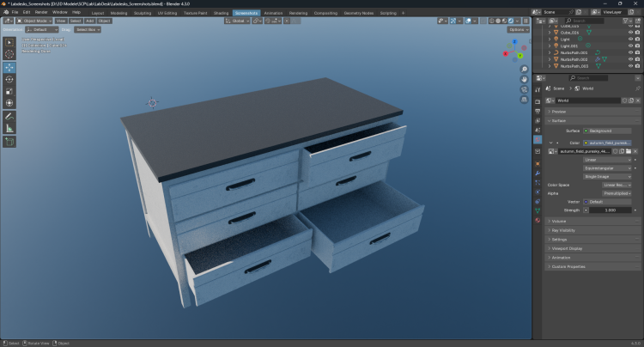Toggle the camera view icon
Viewport: 644px width, 347px height.
[524, 91]
